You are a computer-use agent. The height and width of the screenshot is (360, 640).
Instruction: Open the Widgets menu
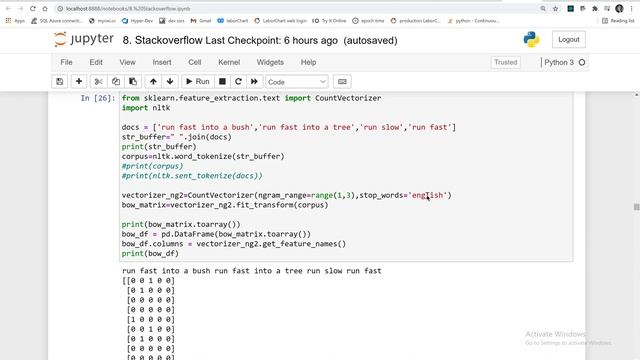[x=270, y=62]
